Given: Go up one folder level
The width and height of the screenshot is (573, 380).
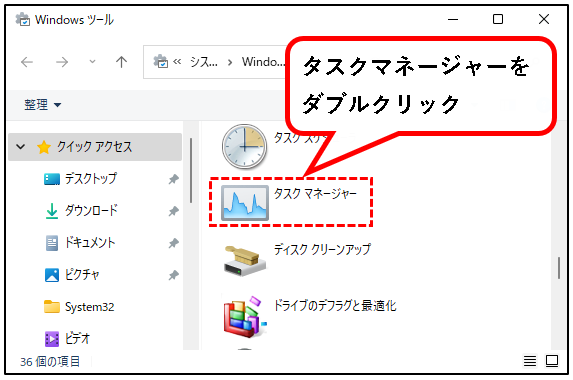Looking at the screenshot, I should [121, 62].
